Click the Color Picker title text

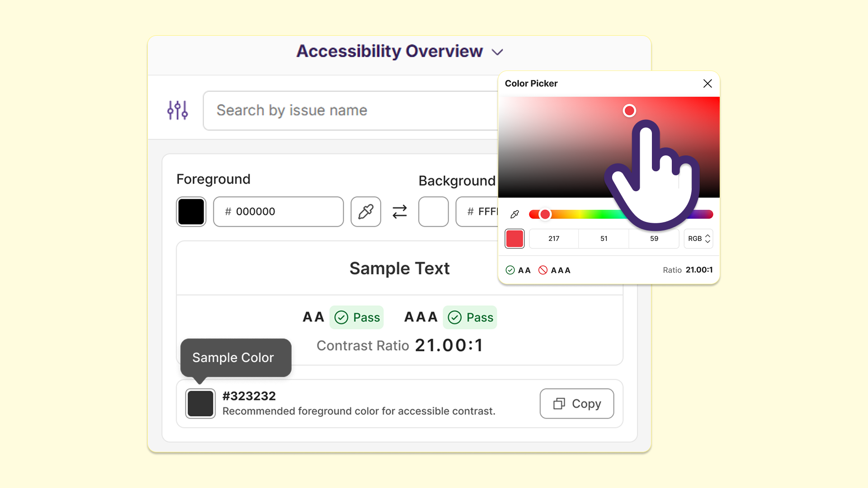pyautogui.click(x=531, y=84)
